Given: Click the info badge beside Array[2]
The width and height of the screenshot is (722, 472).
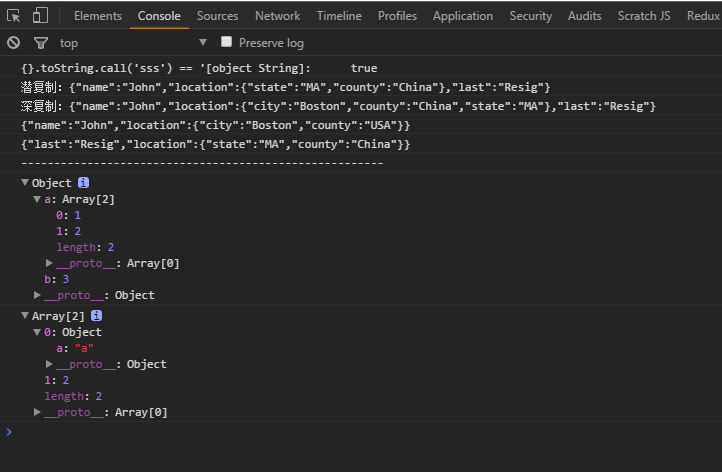Looking at the screenshot, I should pos(97,316).
